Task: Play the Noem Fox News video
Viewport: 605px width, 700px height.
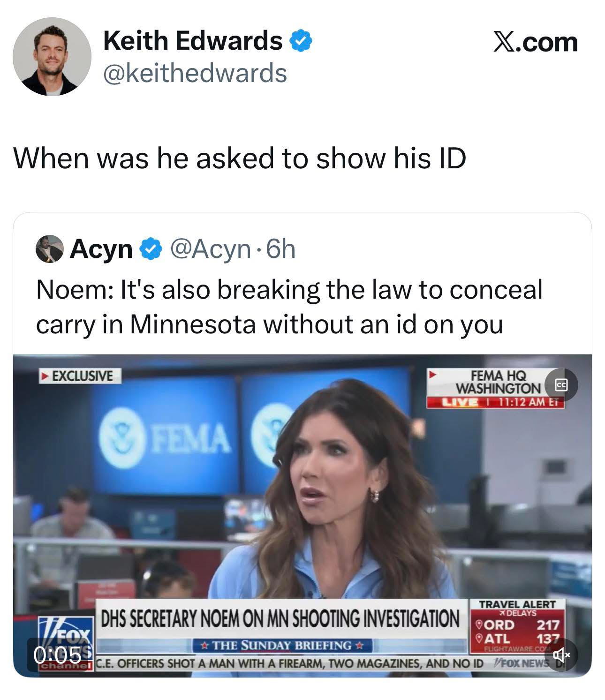Action: coord(302,516)
